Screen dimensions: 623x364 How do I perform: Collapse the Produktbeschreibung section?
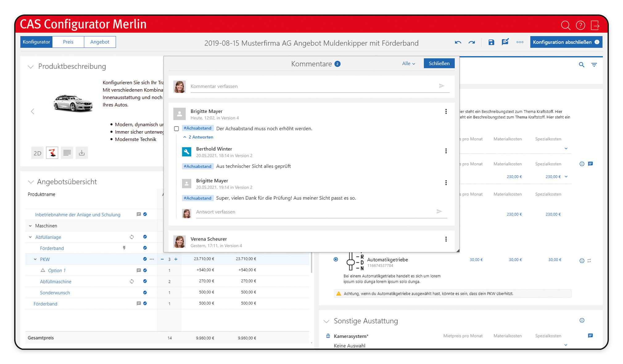click(31, 67)
